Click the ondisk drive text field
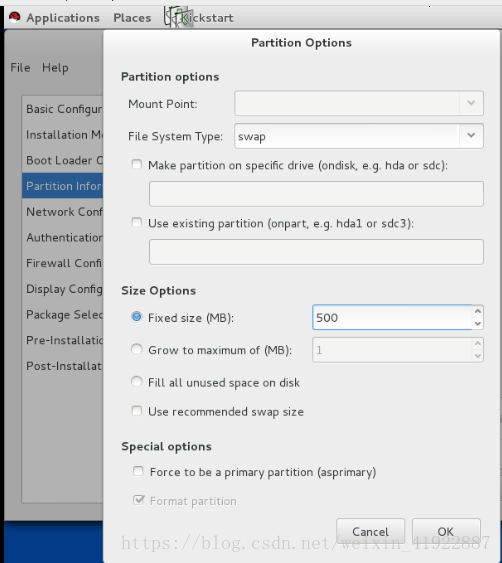The width and height of the screenshot is (502, 563). tap(316, 194)
